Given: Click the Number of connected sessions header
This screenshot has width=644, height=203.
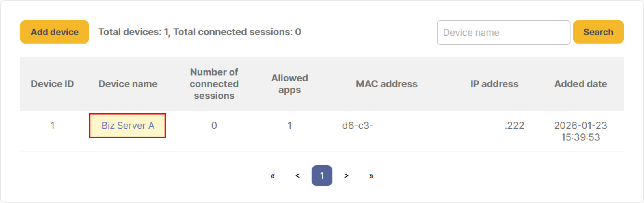Looking at the screenshot, I should pos(214,84).
